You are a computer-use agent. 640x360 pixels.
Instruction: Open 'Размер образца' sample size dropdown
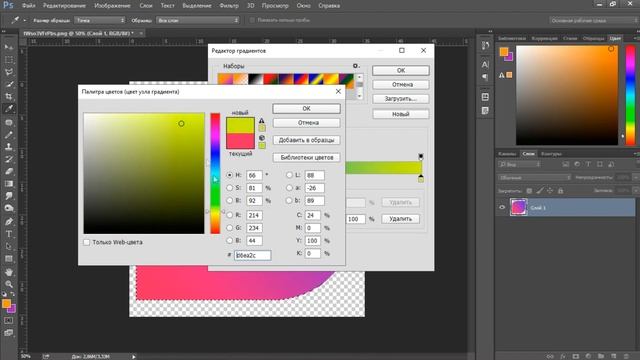[x=100, y=20]
